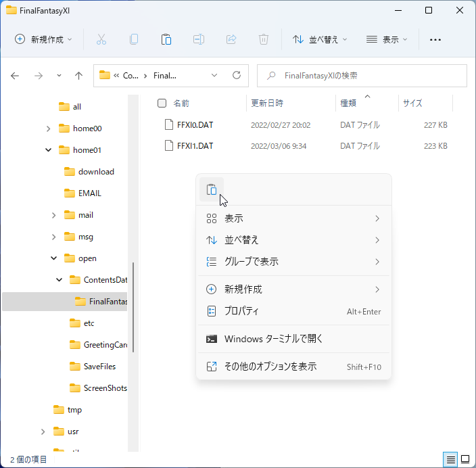Click the 2022/02/27 20:02 date cell
476x468 pixels.
pos(281,125)
